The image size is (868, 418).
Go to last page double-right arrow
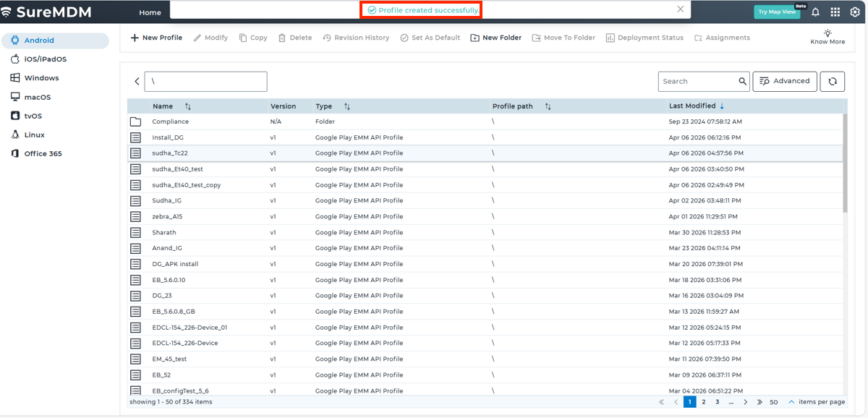click(x=759, y=402)
